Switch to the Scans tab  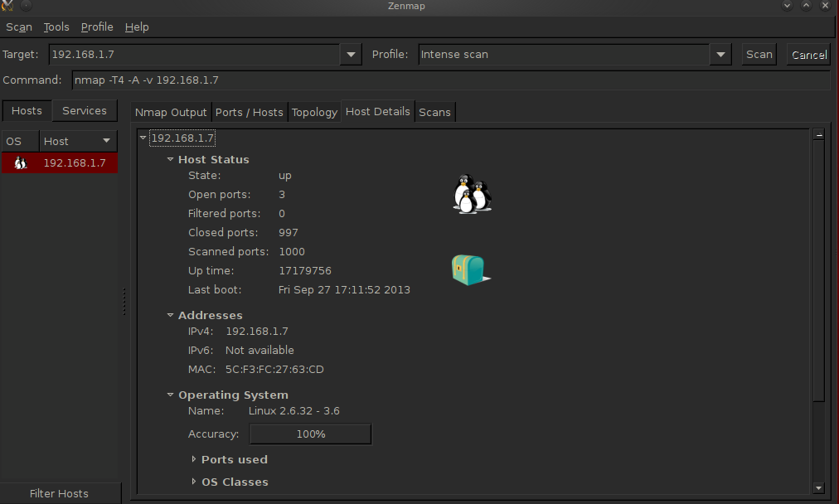[434, 113]
